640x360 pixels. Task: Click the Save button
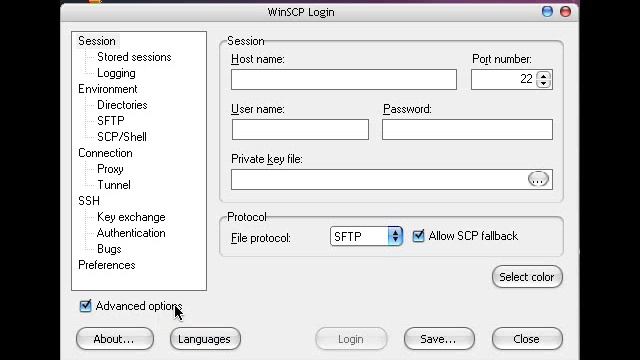[439, 339]
